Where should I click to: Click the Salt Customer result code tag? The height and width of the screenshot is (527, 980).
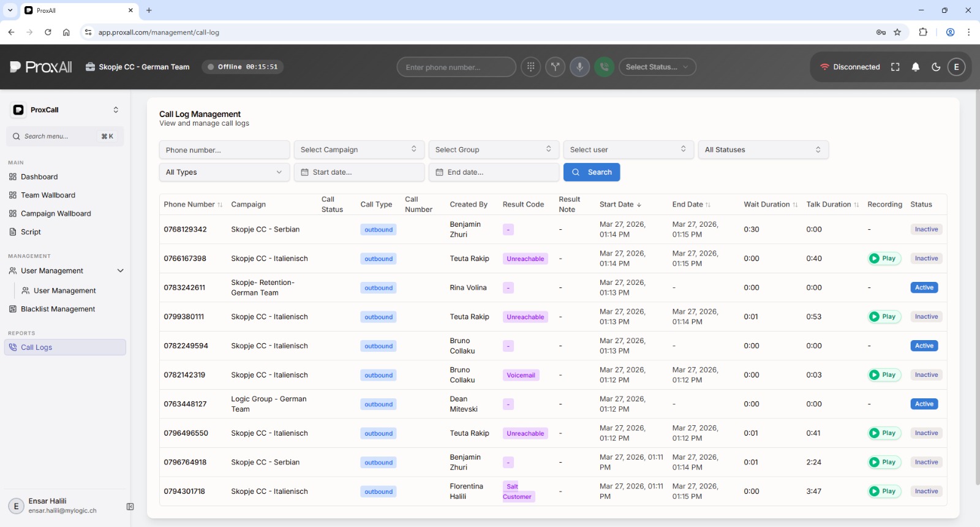point(518,491)
